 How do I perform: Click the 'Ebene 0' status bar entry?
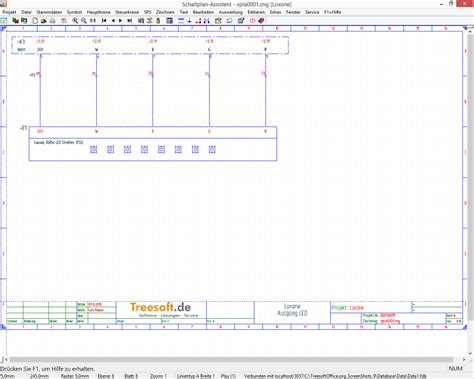click(x=106, y=376)
